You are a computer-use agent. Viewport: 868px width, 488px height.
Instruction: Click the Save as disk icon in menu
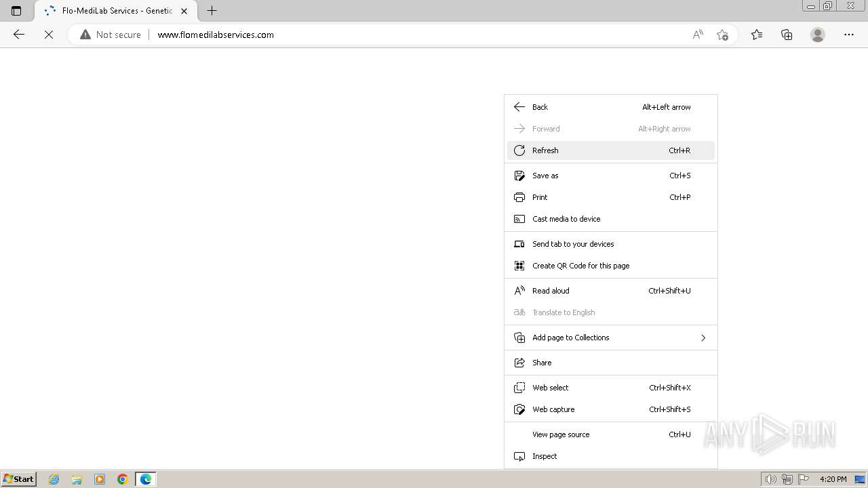519,176
